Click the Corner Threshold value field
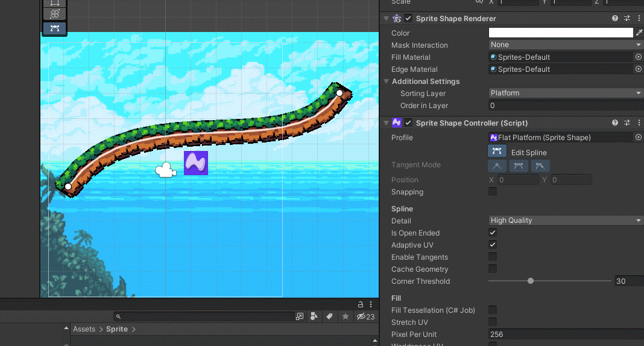 tap(629, 281)
